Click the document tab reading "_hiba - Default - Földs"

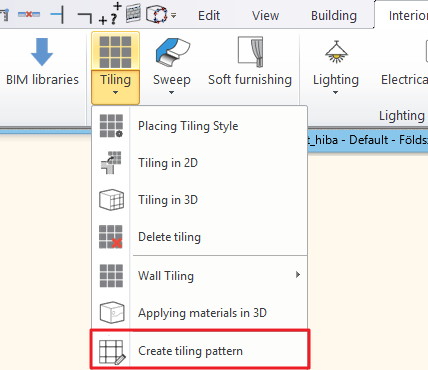pyautogui.click(x=368, y=140)
